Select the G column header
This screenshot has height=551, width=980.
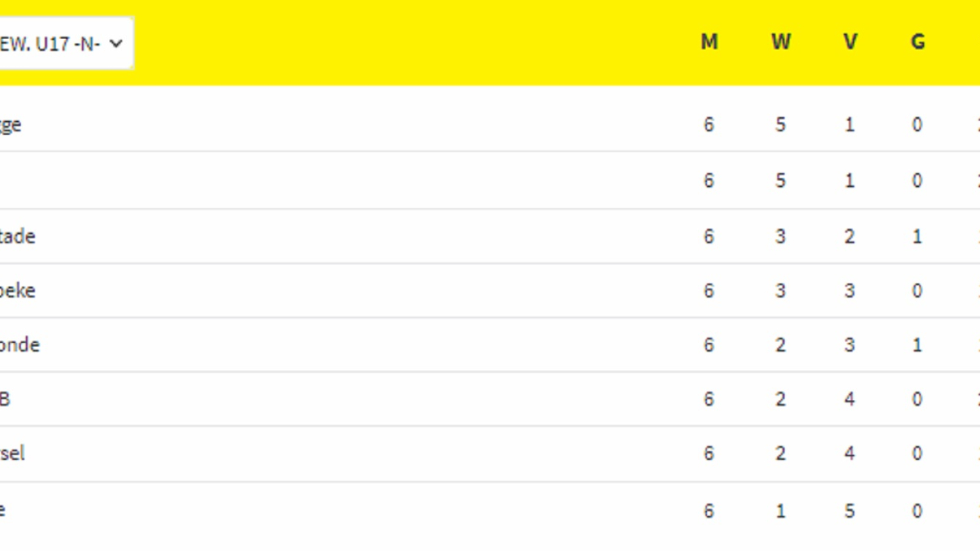point(918,42)
